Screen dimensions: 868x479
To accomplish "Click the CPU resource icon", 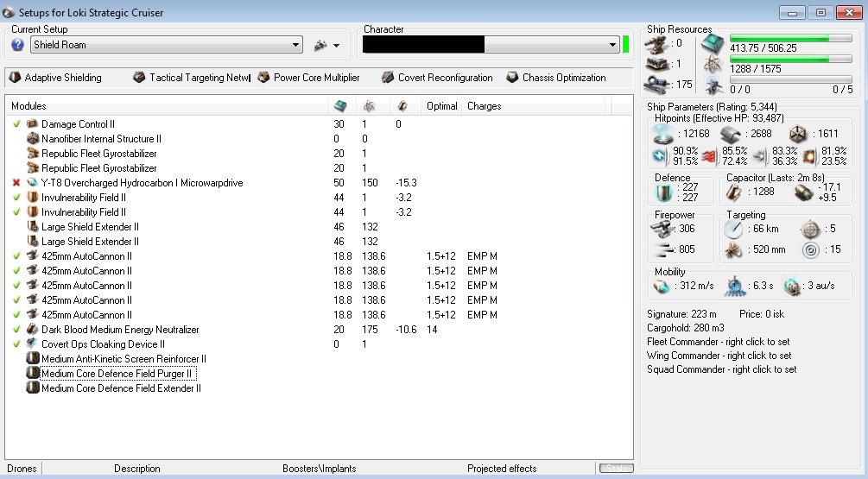I will tap(713, 44).
